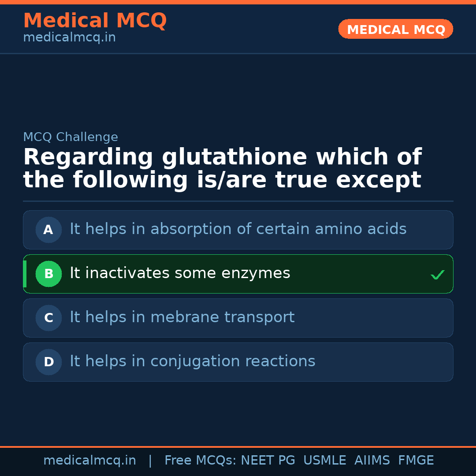Image resolution: width=476 pixels, height=476 pixels.
Task: Select answer "It inactivates some enzymes"
Action: pos(180,274)
